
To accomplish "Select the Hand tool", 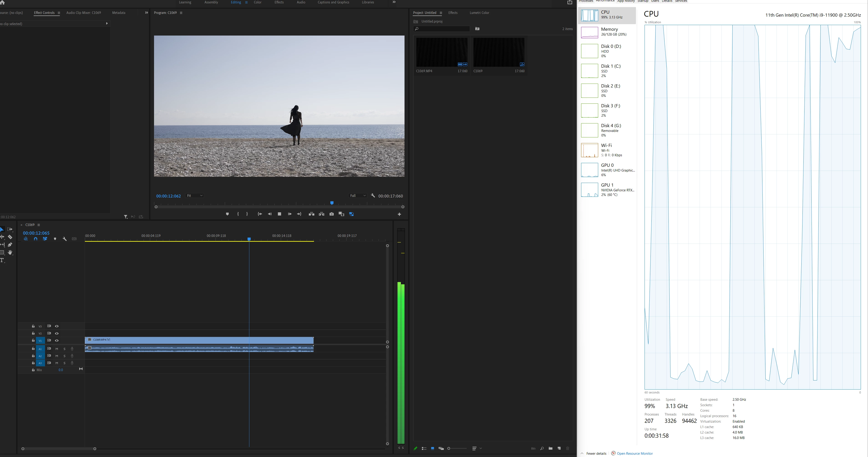I will (x=10, y=253).
